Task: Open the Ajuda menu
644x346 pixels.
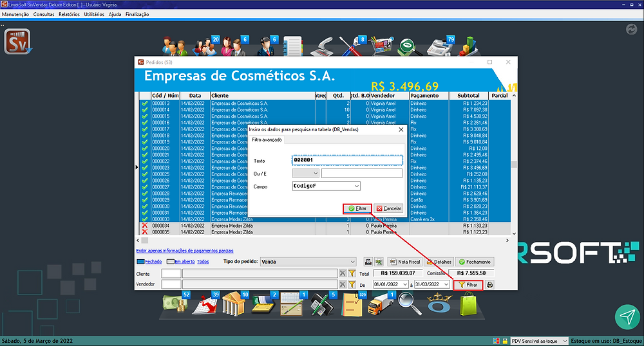Action: pyautogui.click(x=115, y=14)
